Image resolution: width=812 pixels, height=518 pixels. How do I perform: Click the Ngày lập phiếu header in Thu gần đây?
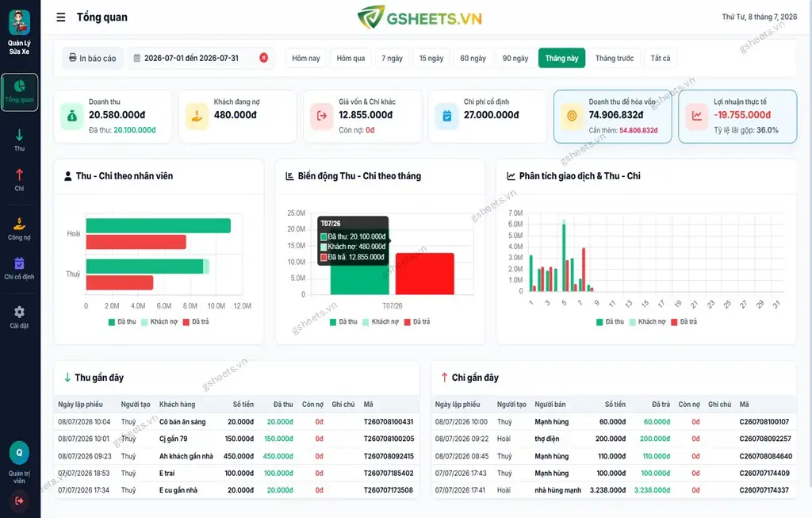click(80, 405)
